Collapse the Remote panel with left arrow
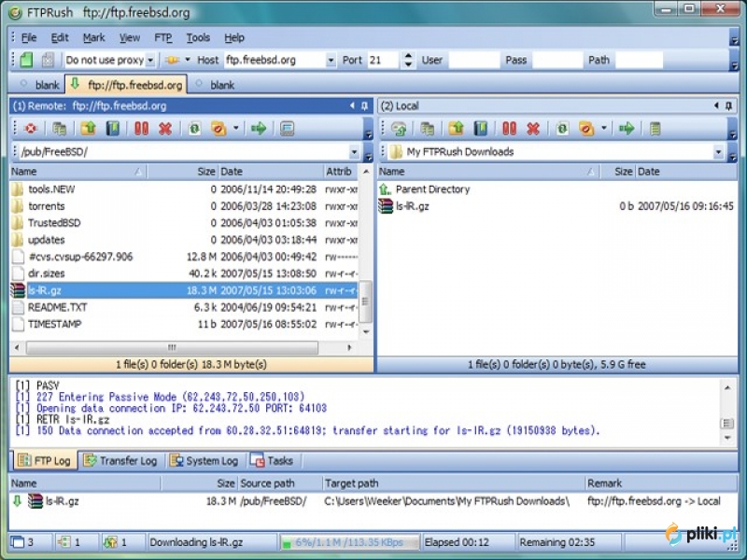Viewport: 747px width, 560px height. [352, 105]
